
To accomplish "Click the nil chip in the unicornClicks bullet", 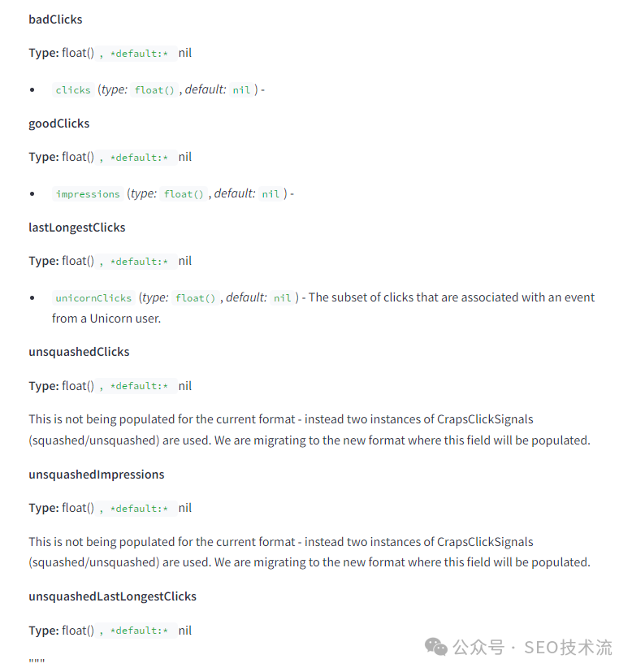I will point(282,298).
